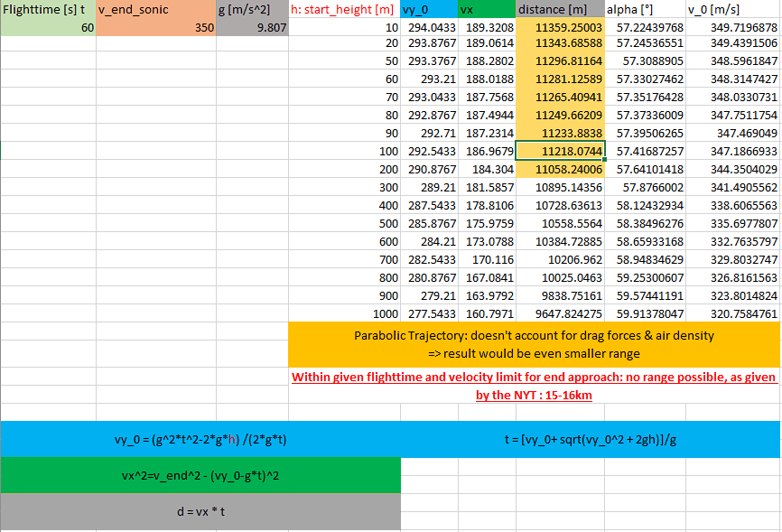Click the green vx column header
This screenshot has height=532, width=782.
(487, 9)
